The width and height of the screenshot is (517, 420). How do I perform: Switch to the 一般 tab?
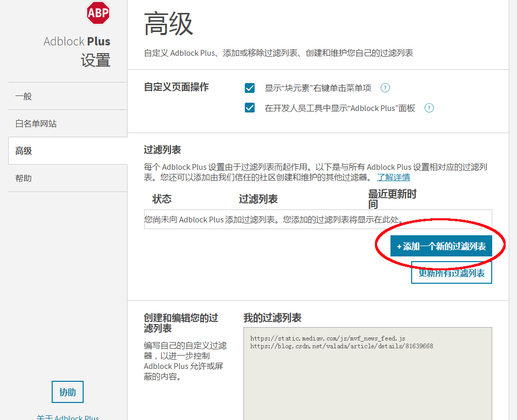tap(68, 96)
